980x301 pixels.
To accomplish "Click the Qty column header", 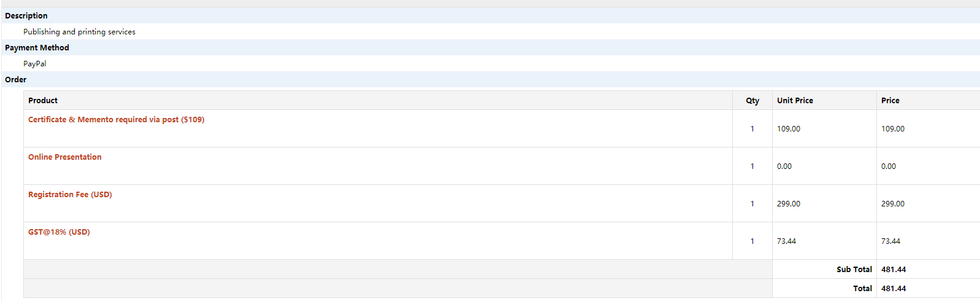I will pyautogui.click(x=752, y=101).
